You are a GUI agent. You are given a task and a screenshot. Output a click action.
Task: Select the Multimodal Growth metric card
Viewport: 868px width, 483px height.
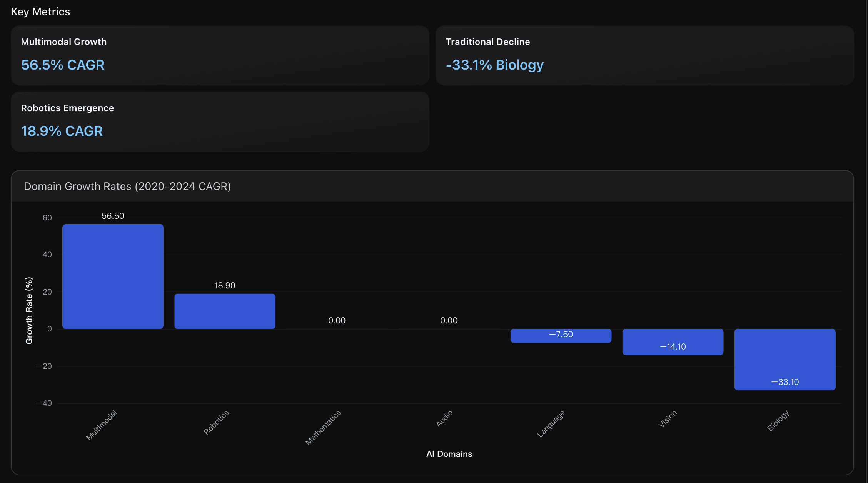point(220,55)
